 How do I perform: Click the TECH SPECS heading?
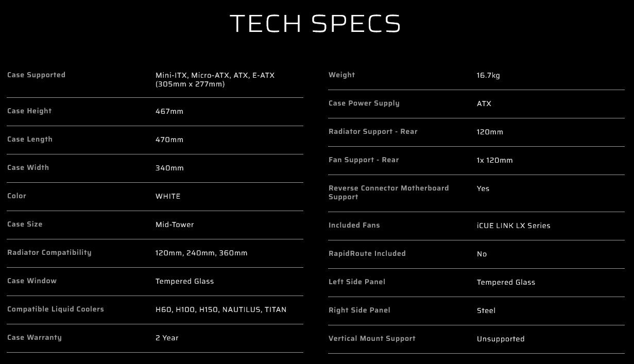click(x=315, y=24)
